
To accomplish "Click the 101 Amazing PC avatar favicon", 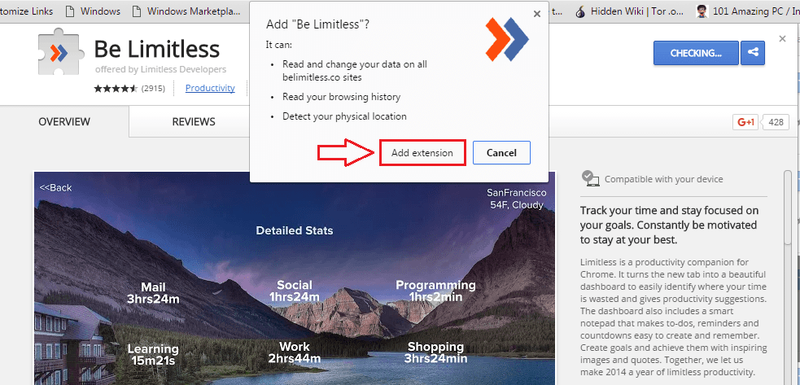I will [702, 11].
